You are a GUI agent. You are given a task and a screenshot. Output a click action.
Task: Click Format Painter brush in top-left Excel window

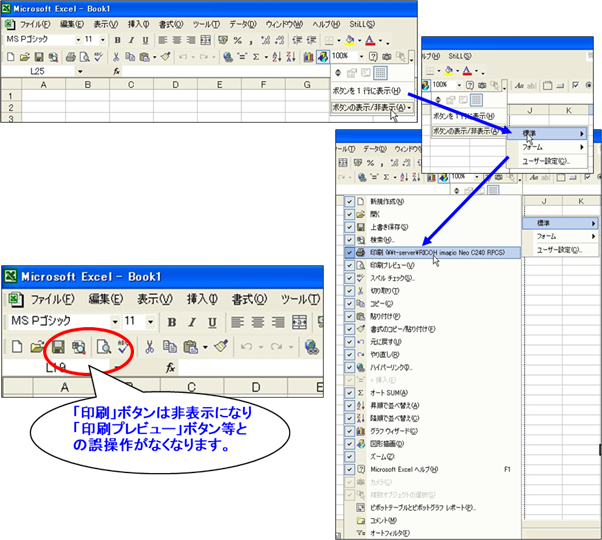point(165,57)
